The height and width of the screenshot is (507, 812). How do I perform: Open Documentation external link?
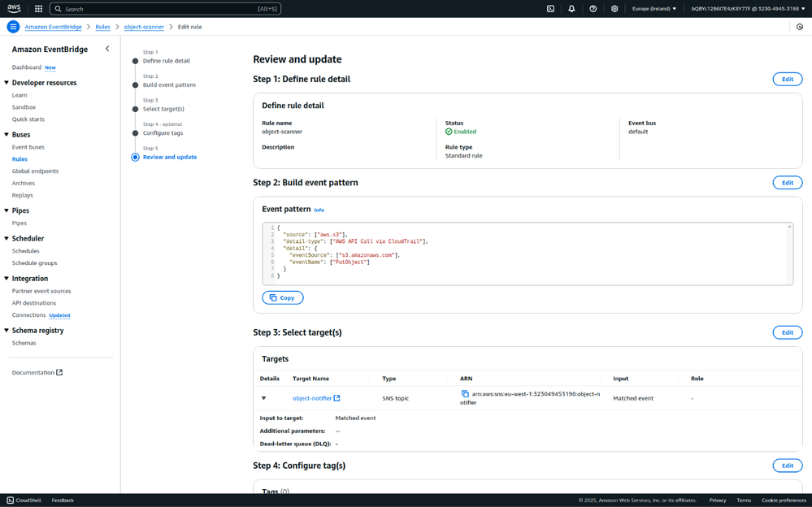(37, 372)
